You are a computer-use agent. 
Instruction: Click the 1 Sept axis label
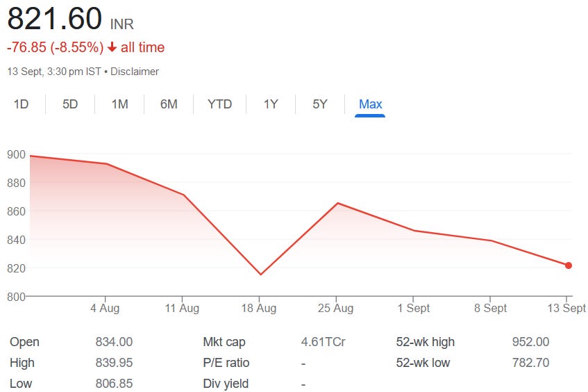pos(414,309)
